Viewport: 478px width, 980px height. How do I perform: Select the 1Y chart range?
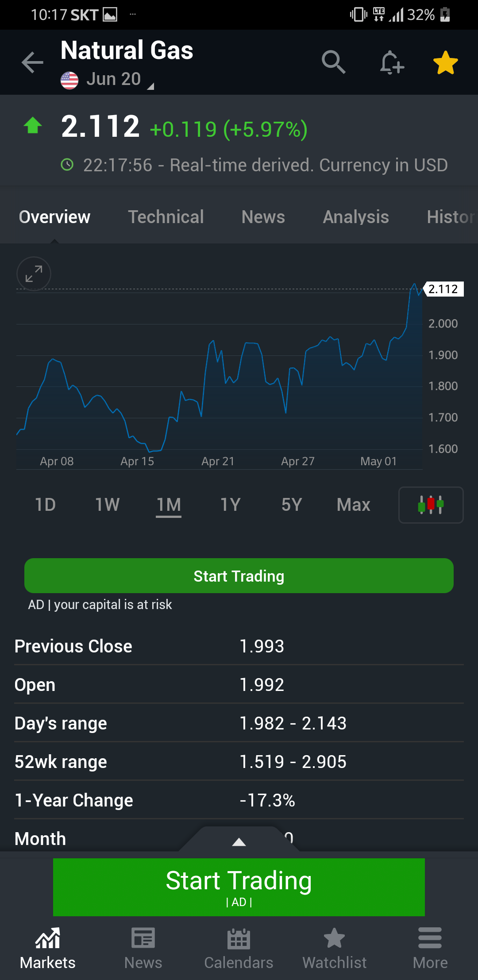pos(231,505)
